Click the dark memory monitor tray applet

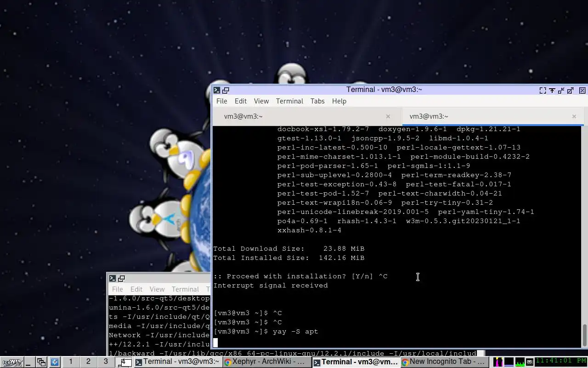[x=509, y=362]
